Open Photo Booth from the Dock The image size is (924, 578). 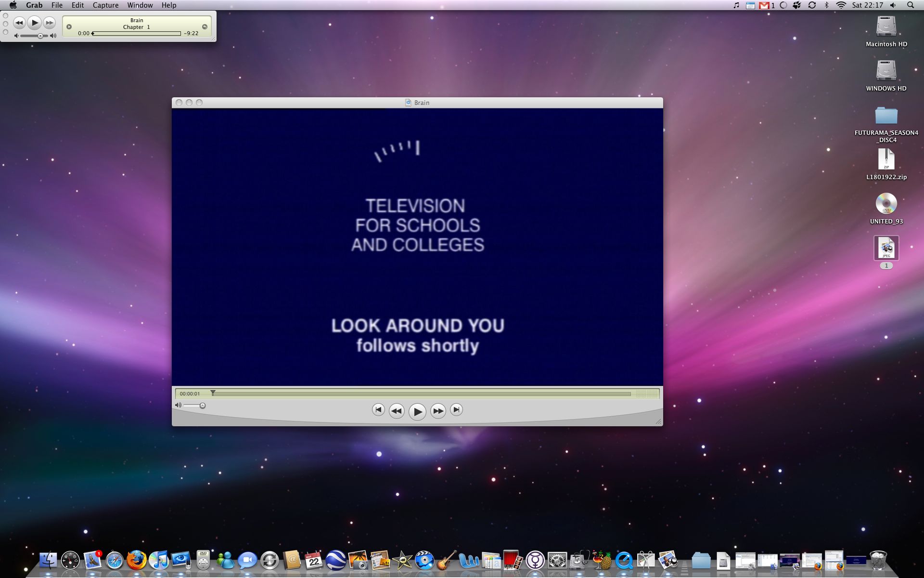coord(513,560)
